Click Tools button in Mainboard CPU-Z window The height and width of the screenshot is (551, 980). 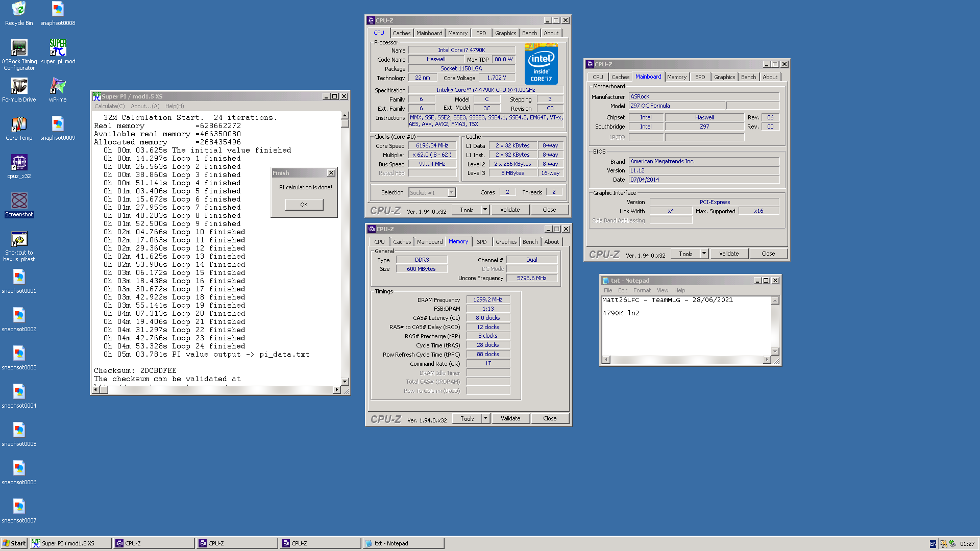685,254
